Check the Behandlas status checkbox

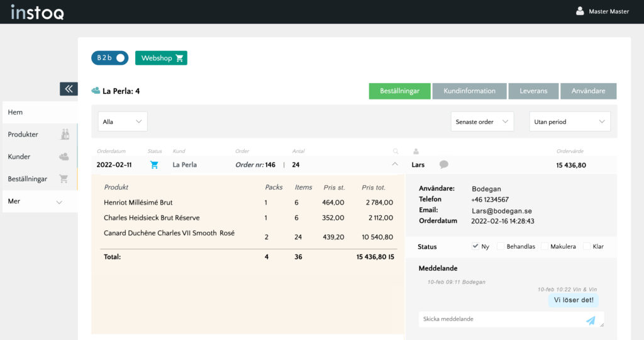[501, 246]
